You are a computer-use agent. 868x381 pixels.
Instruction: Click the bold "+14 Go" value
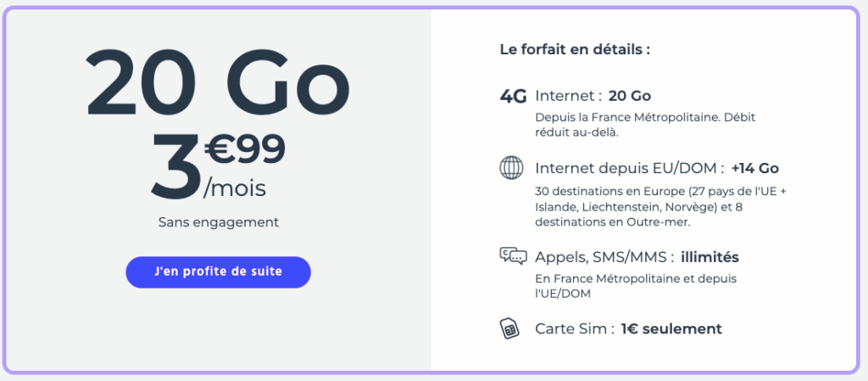tap(754, 168)
